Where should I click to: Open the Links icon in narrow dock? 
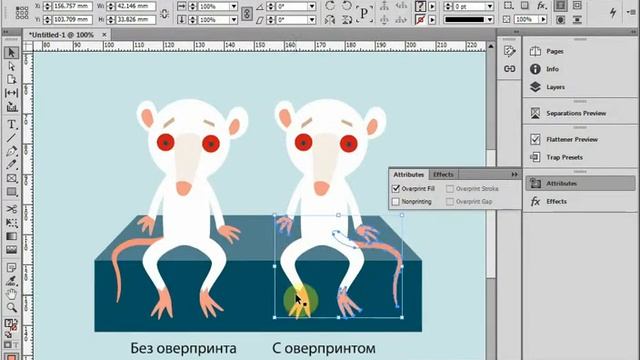point(509,69)
